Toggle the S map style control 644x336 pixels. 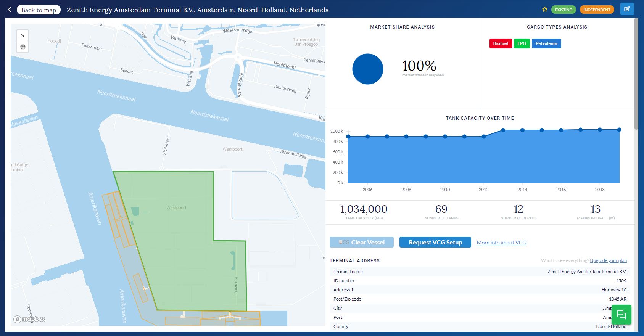click(x=23, y=35)
